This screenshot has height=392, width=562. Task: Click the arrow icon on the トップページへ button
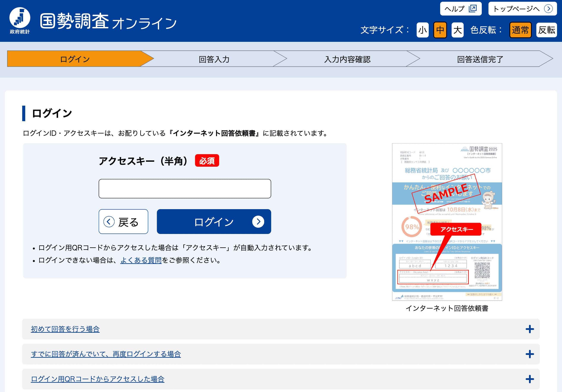(x=548, y=9)
